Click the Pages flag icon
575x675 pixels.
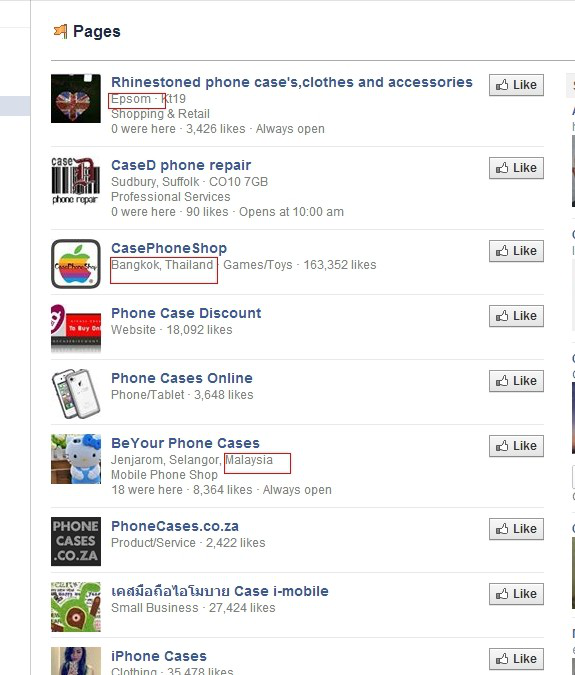pos(61,31)
